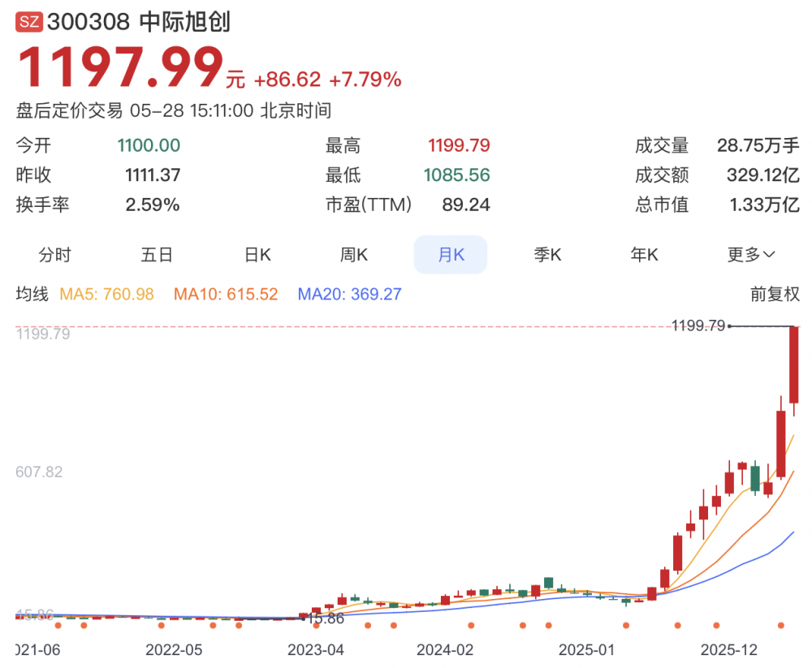Viewport: 812px width, 668px height.
Task: Open the 年K chart tab
Action: pos(644,255)
